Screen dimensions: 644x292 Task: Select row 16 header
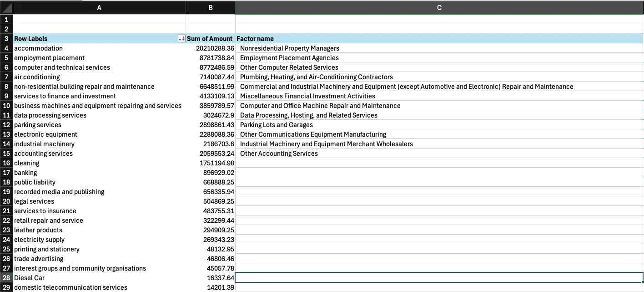tap(6, 163)
